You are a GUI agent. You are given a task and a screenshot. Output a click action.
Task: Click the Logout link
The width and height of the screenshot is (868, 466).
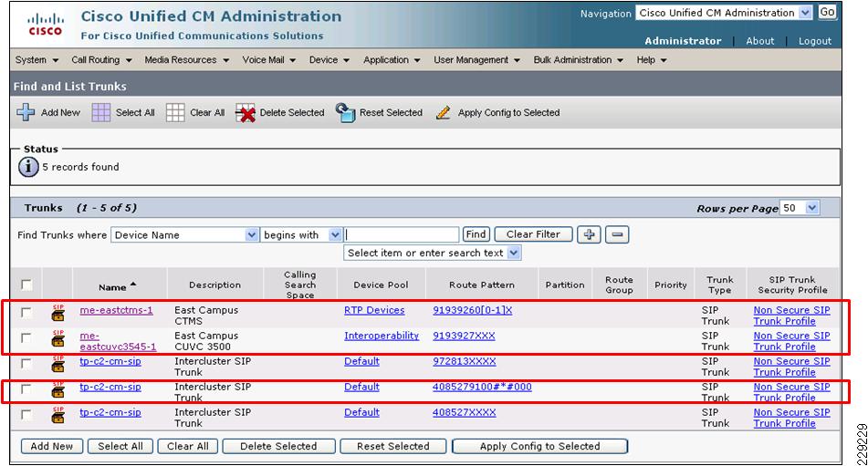click(x=815, y=41)
